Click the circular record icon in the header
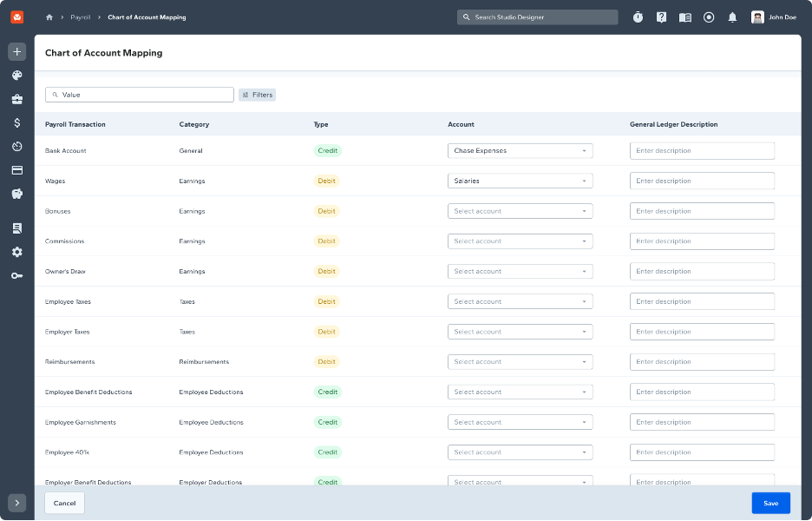The height and width of the screenshot is (521, 812). pos(709,17)
